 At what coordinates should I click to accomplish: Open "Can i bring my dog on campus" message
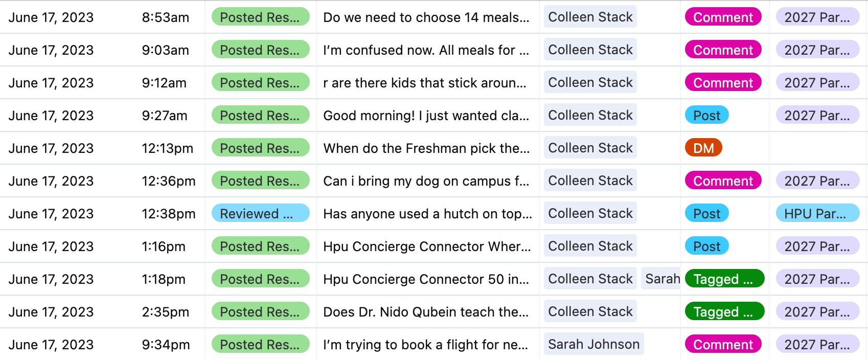tap(426, 181)
